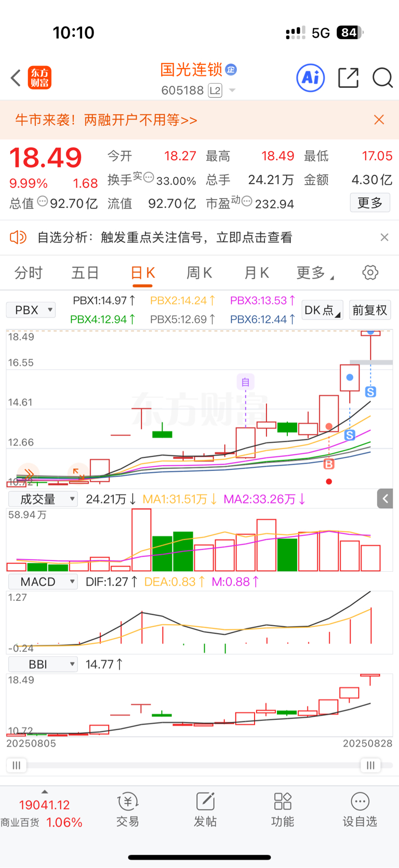The height and width of the screenshot is (868, 399).
Task: Switch to the 月K tab
Action: click(256, 272)
